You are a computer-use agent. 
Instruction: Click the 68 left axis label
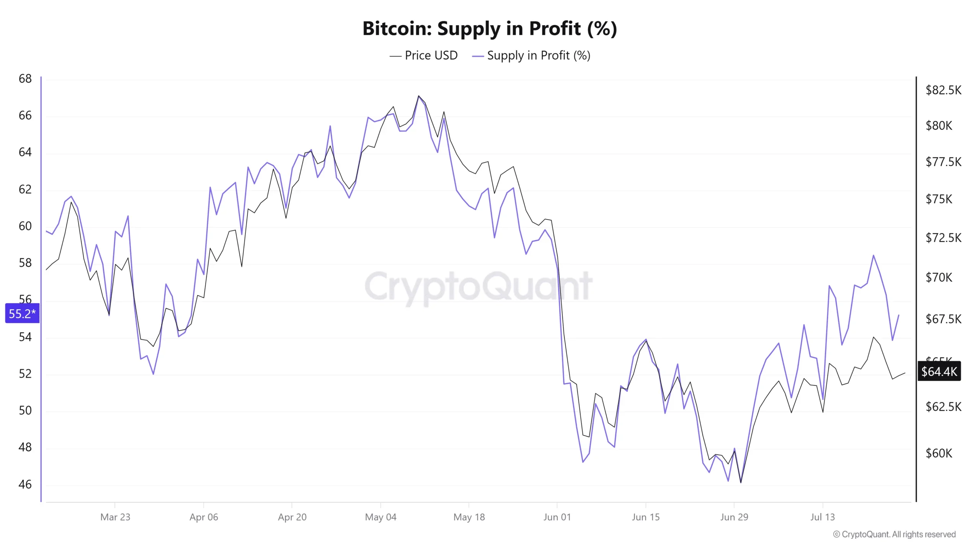point(25,79)
